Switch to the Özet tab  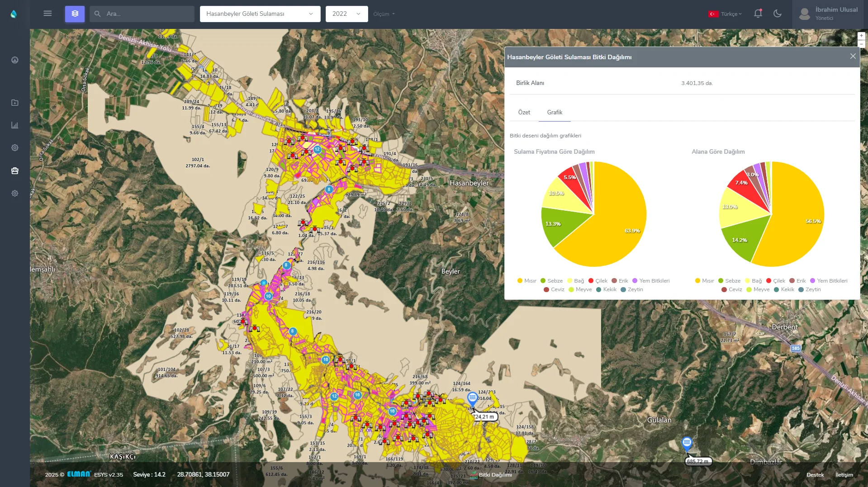pos(524,112)
